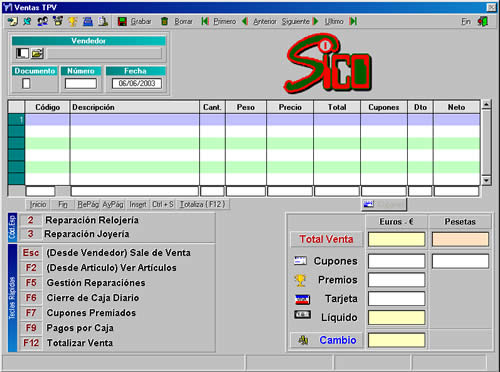Click the Totaliza (F12) button

203,204
